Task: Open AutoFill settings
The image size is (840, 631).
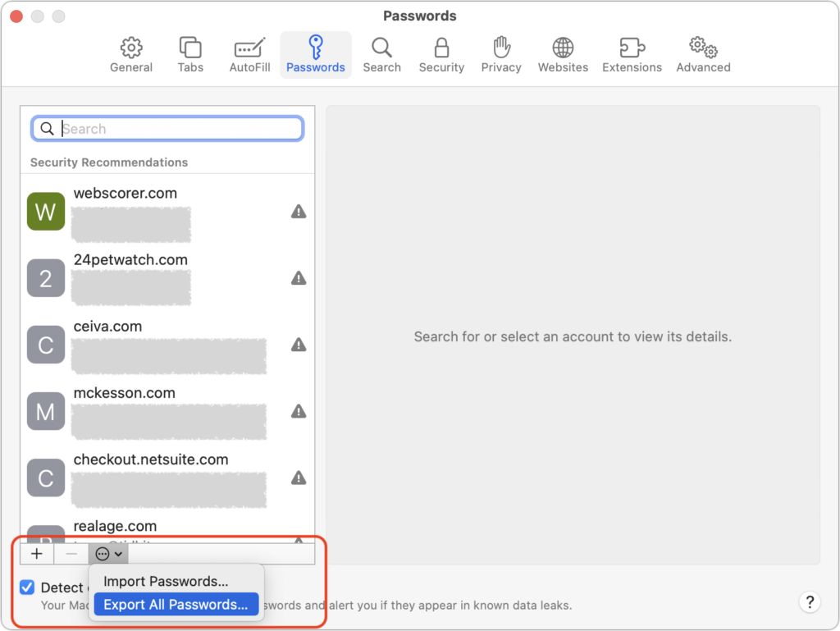Action: click(x=249, y=55)
